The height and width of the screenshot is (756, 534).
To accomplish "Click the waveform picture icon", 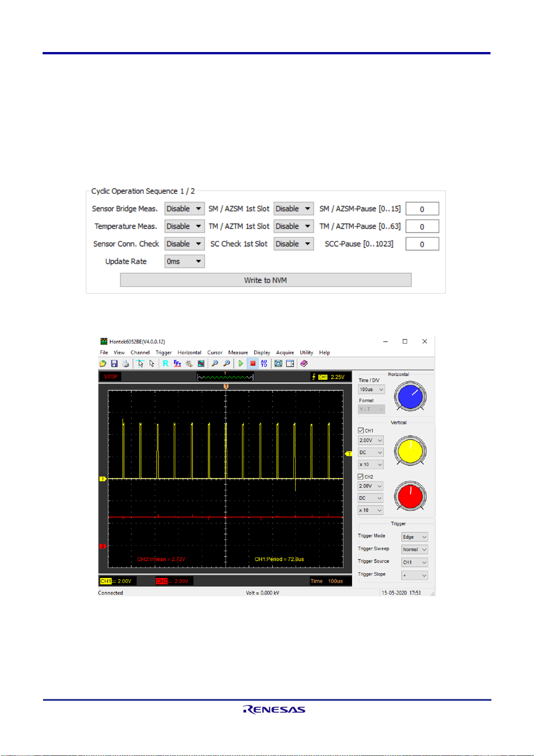I will [x=201, y=363].
